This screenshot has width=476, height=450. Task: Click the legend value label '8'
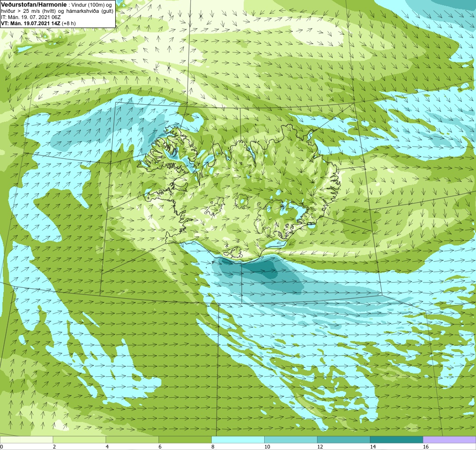[213, 447]
